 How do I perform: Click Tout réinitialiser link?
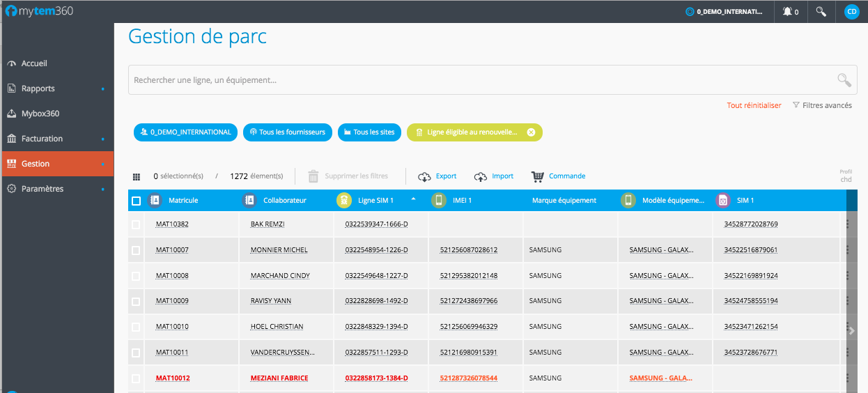(x=754, y=105)
